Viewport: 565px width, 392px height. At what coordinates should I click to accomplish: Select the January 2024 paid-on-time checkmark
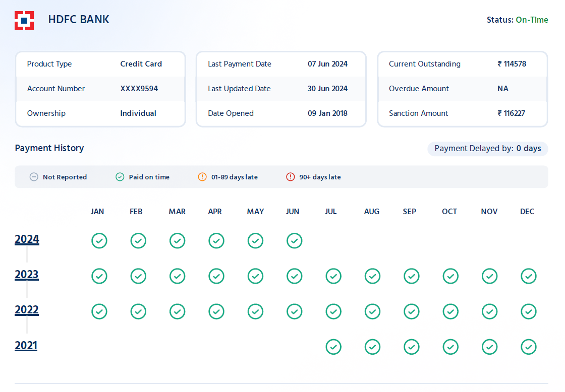99,241
